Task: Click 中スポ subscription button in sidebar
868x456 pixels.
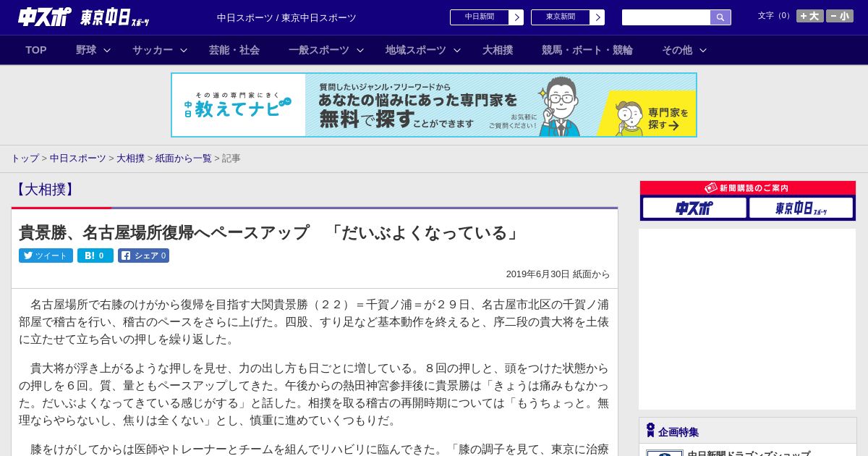Action: [694, 208]
